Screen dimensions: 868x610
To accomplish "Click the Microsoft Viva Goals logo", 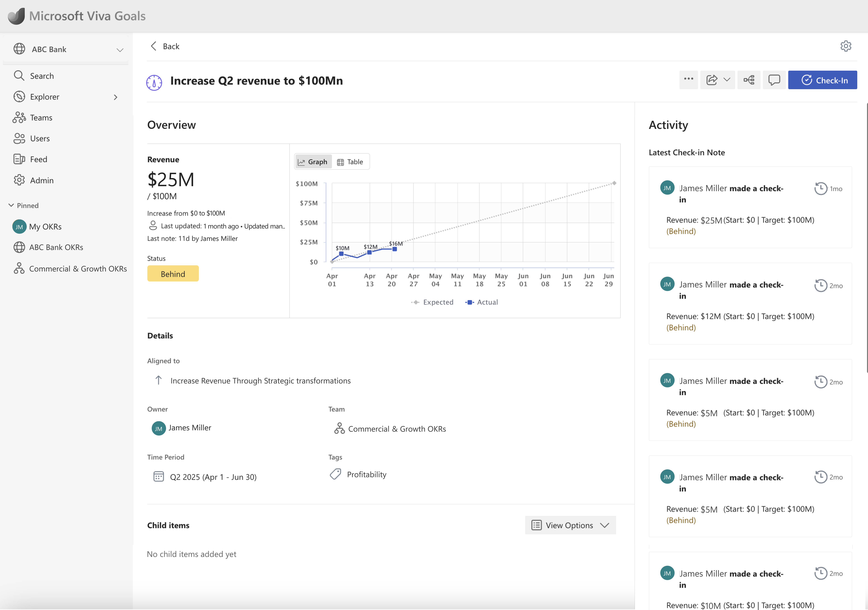I will click(x=16, y=16).
